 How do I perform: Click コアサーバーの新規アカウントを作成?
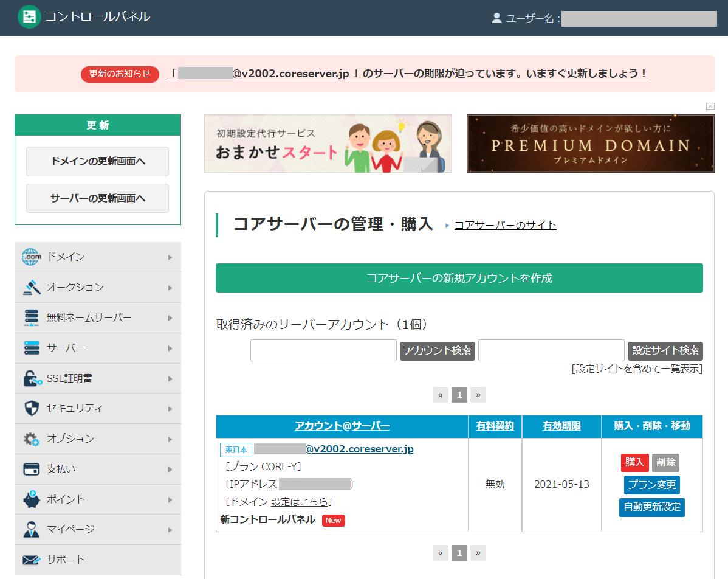tap(459, 277)
